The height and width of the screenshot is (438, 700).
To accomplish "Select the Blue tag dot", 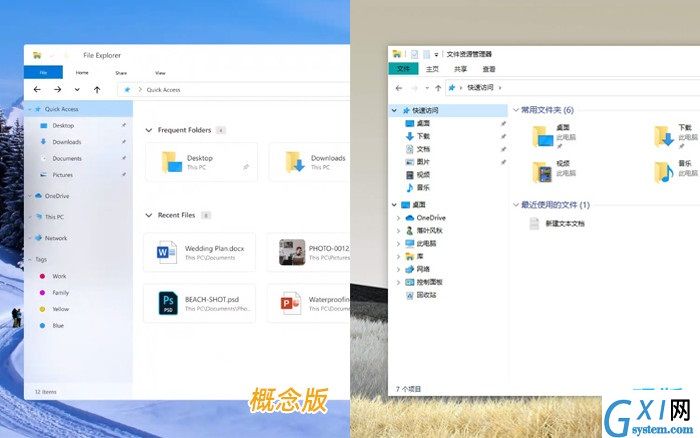I will 42,325.
